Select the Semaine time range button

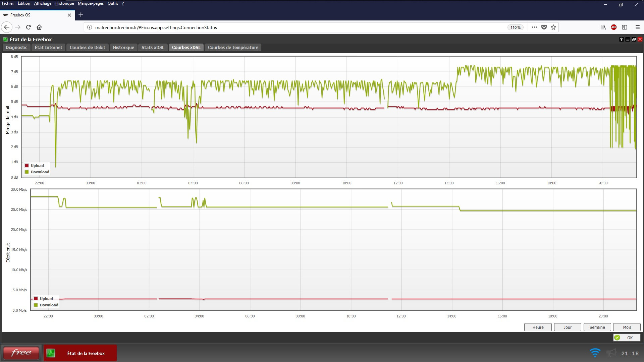pos(597,327)
